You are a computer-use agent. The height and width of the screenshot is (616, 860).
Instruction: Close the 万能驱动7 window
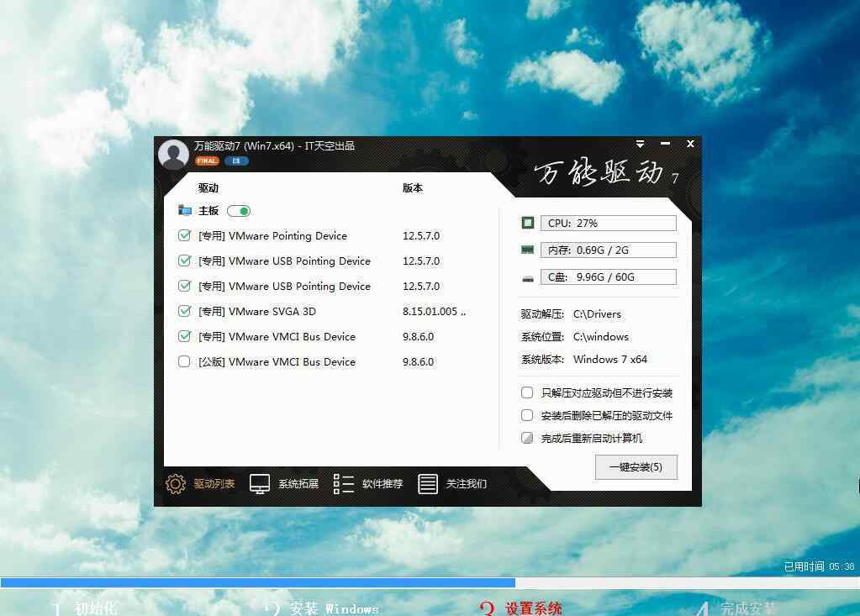pos(690,144)
